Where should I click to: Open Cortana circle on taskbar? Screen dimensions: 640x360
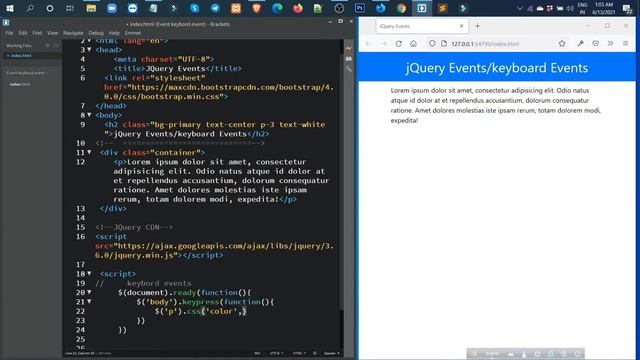tap(50, 8)
